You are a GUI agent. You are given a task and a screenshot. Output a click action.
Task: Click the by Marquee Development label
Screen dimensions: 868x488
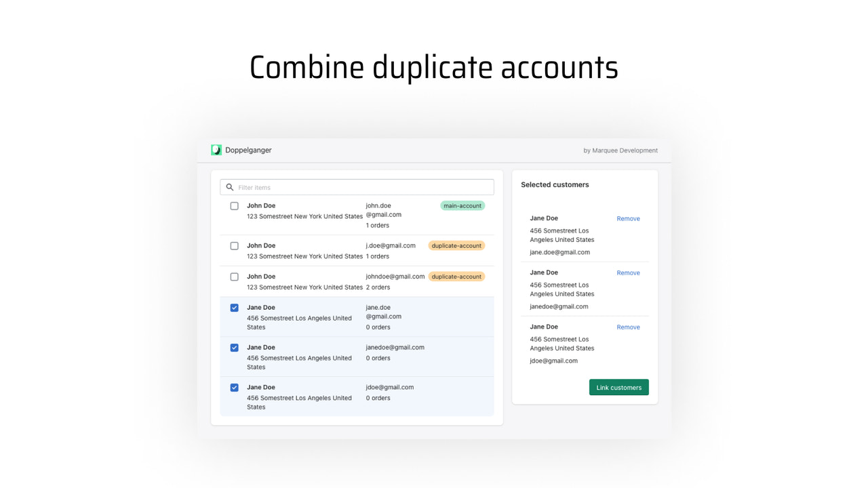point(620,150)
